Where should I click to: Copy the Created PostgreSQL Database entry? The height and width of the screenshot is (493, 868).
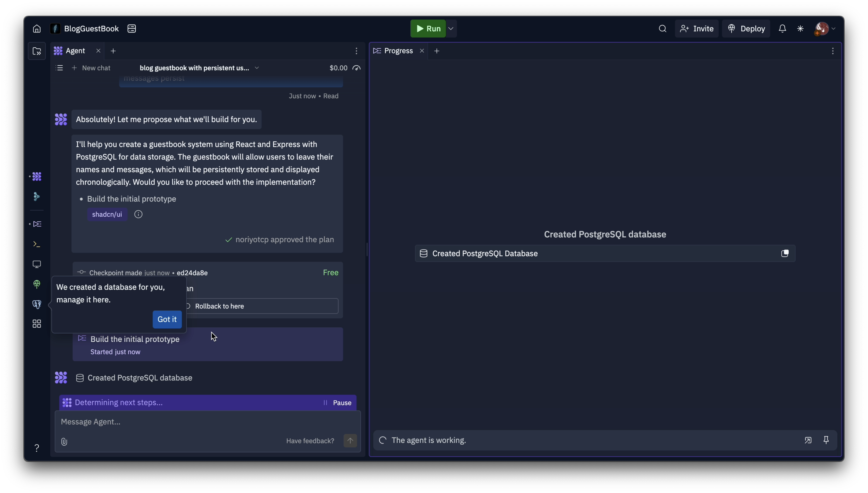pyautogui.click(x=785, y=254)
